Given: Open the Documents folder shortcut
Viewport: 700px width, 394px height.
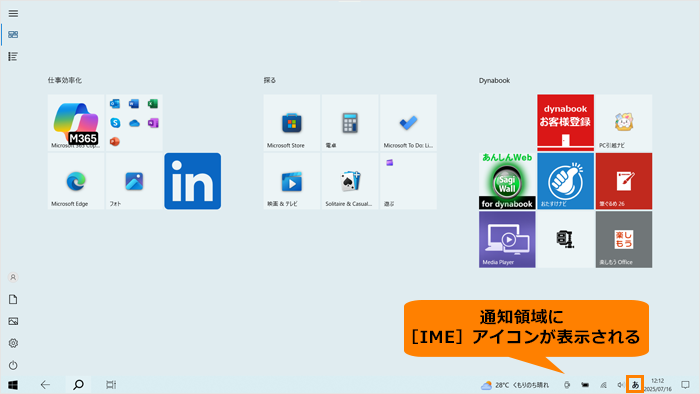Looking at the screenshot, I should click(13, 299).
